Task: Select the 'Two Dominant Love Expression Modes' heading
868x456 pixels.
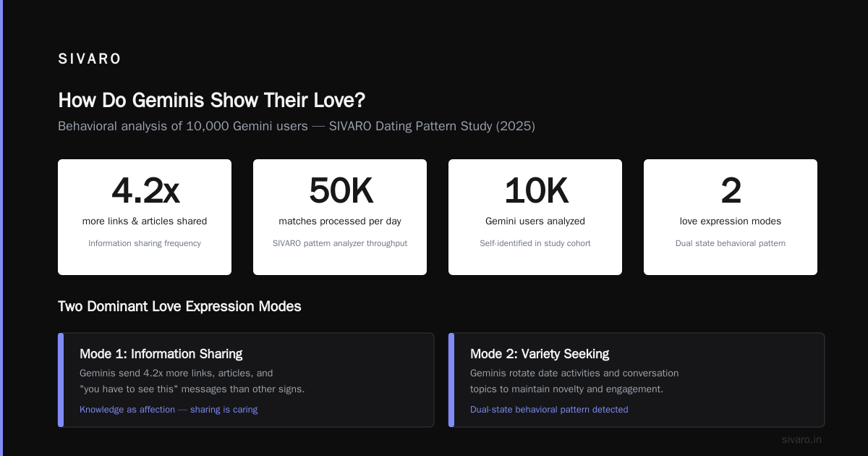Action: pos(179,306)
